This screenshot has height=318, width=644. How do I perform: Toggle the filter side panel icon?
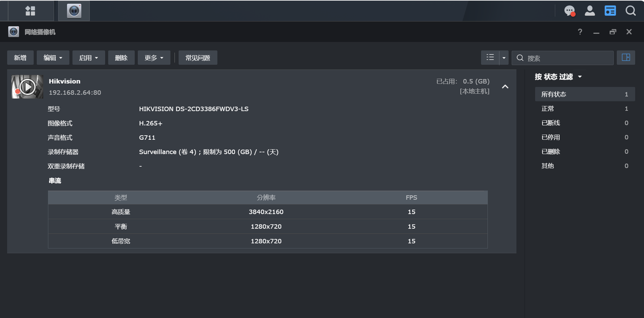(626, 58)
